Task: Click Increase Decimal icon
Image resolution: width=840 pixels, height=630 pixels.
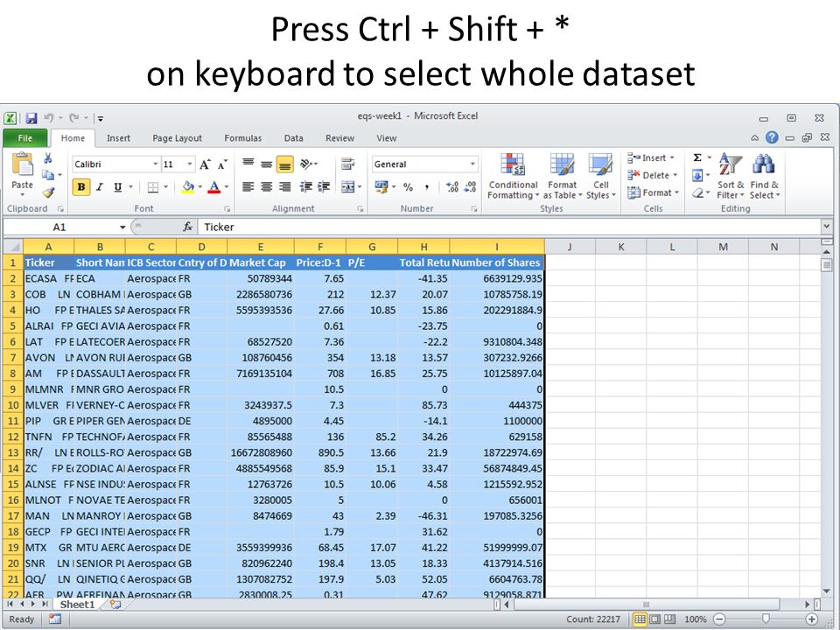Action: tap(452, 187)
